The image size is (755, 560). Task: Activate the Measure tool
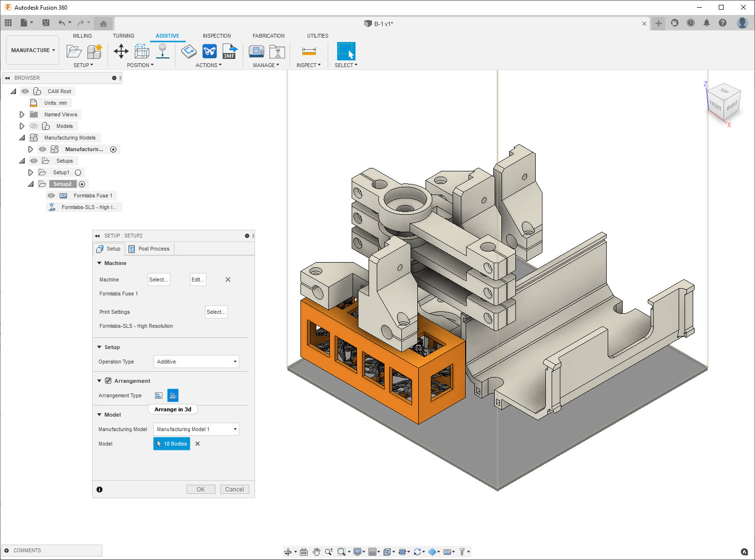(x=309, y=51)
